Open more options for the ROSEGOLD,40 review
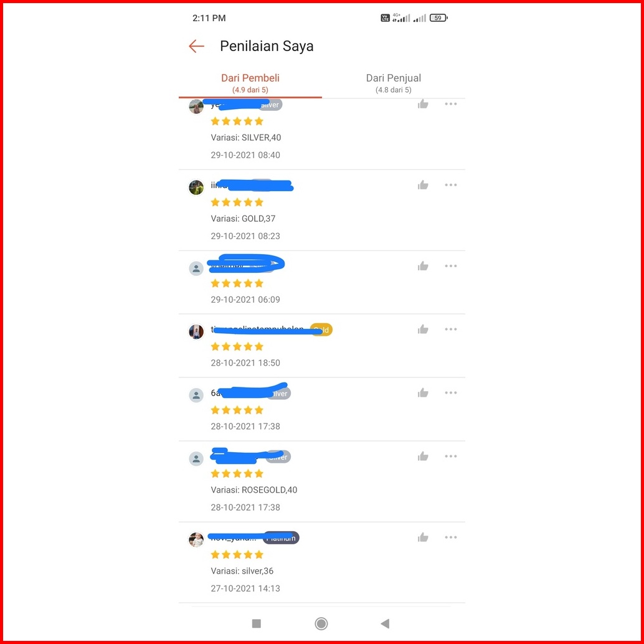 pyautogui.click(x=451, y=457)
